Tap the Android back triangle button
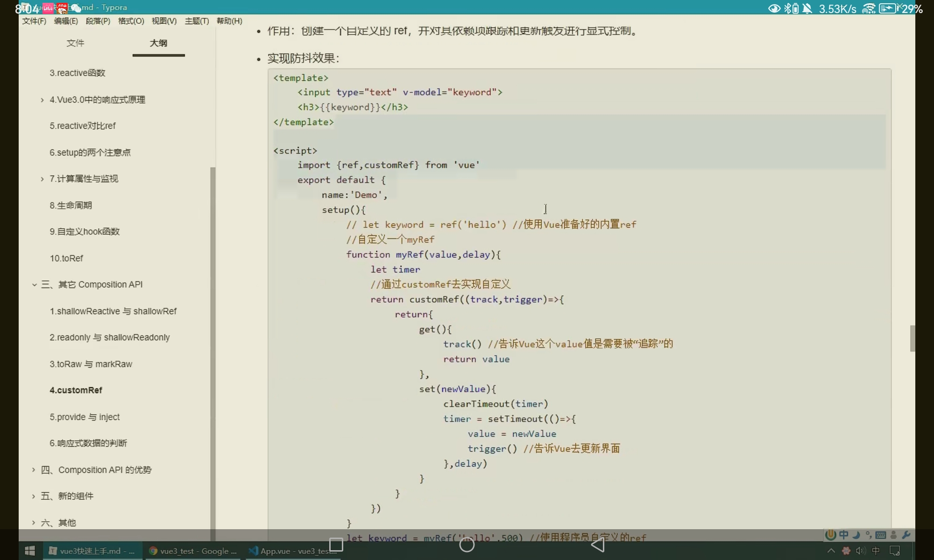 coord(598,545)
